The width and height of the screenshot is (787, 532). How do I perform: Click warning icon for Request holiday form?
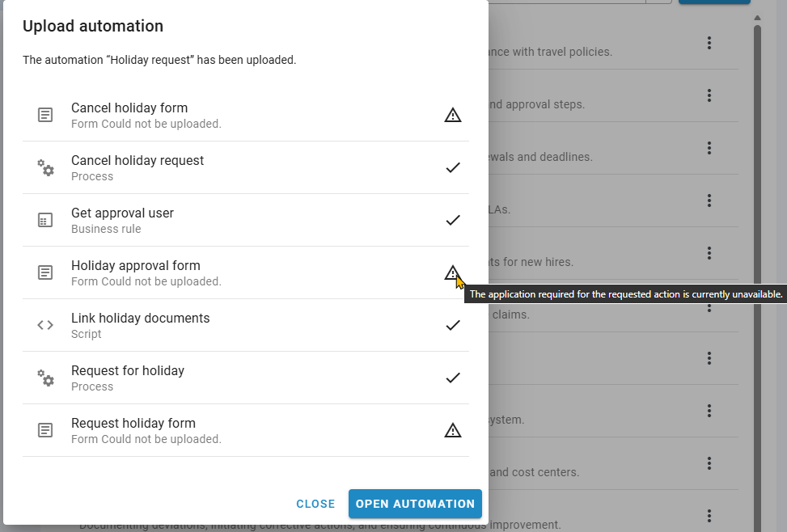453,430
